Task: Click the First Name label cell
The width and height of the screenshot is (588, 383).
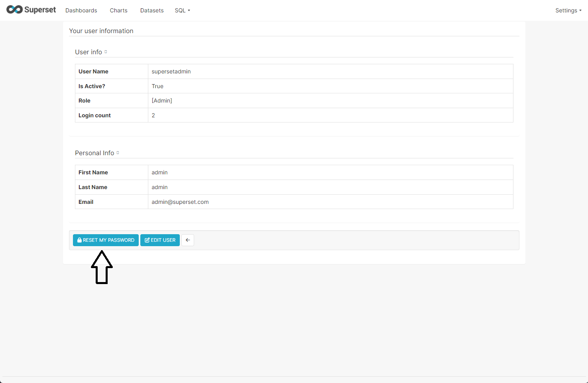Action: coord(112,172)
